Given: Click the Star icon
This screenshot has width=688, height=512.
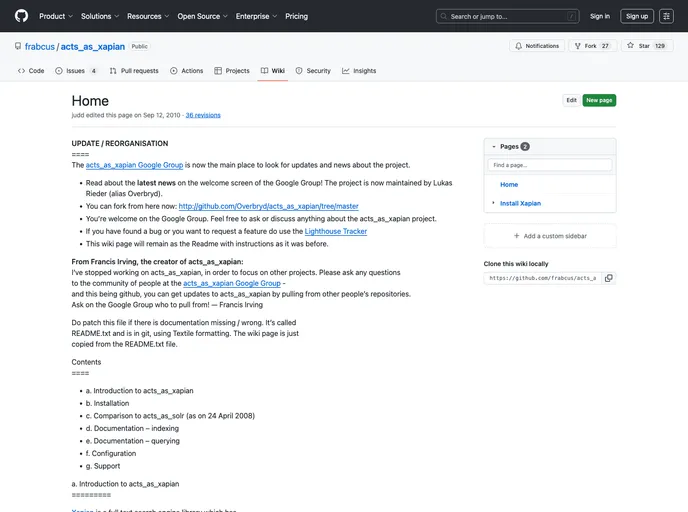Looking at the screenshot, I should click(631, 45).
